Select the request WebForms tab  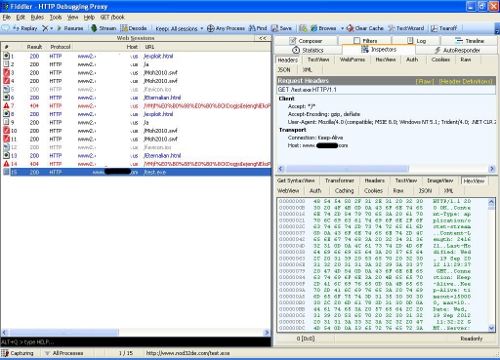coord(352,59)
